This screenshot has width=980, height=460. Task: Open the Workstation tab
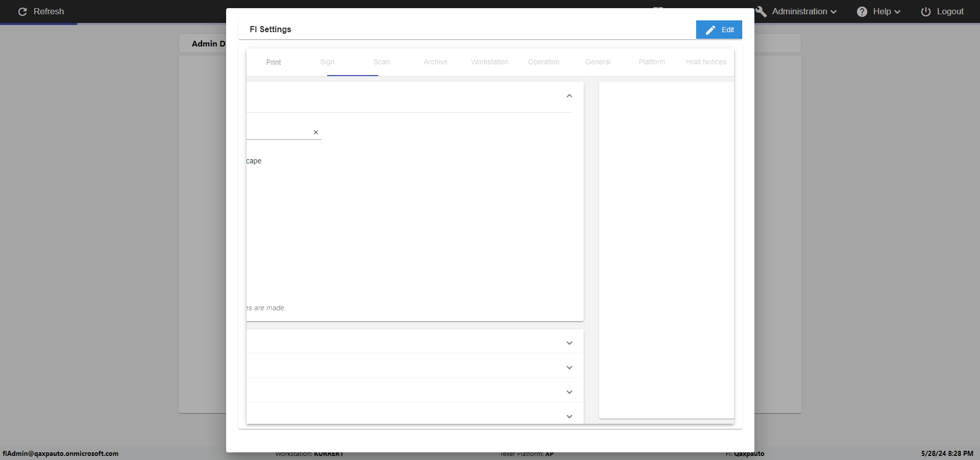[489, 62]
